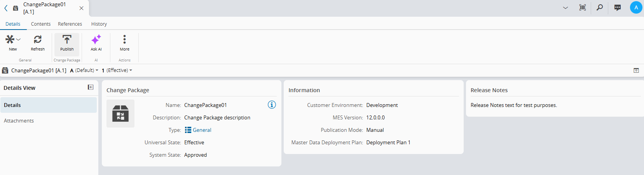Click the 'Manual' publication mode value

click(375, 130)
